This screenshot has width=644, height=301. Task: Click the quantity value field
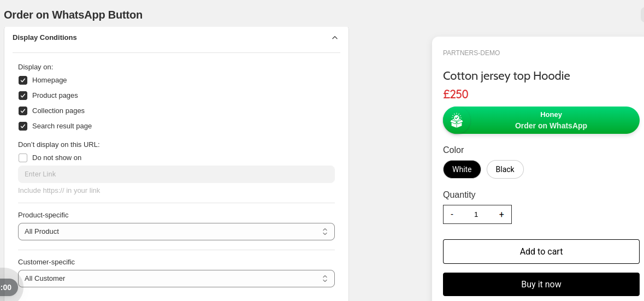pos(476,214)
